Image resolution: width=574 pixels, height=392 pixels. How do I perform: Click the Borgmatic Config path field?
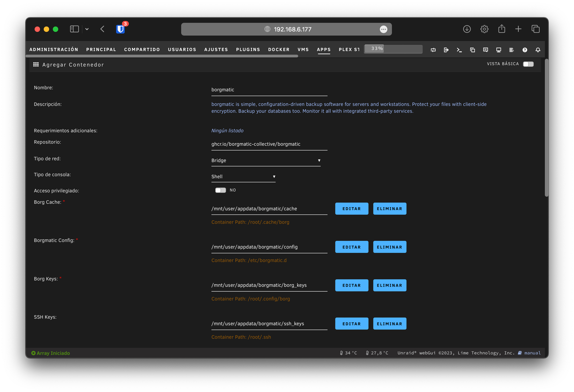tap(269, 247)
